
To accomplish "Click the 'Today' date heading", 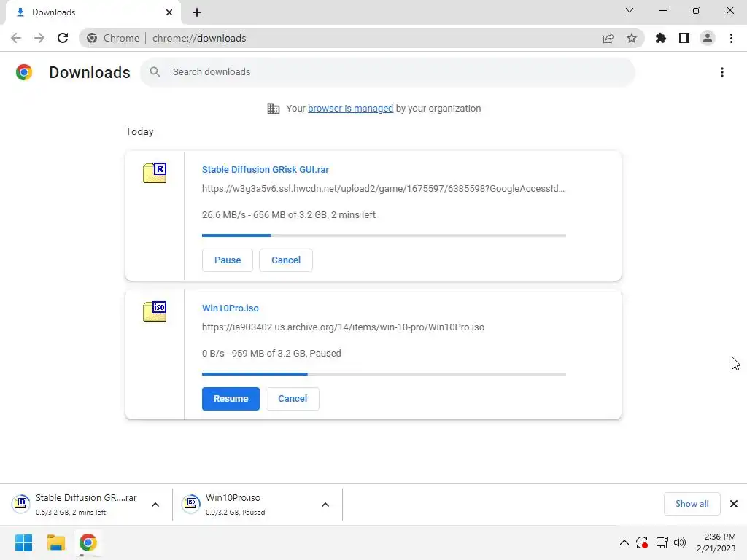I will tap(139, 131).
